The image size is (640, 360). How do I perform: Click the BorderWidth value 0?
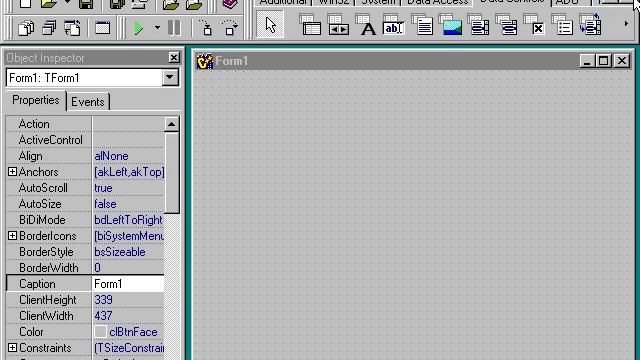[x=97, y=268]
